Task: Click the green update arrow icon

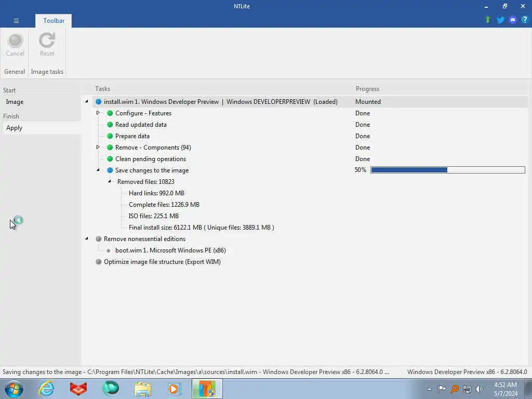Action: point(487,20)
